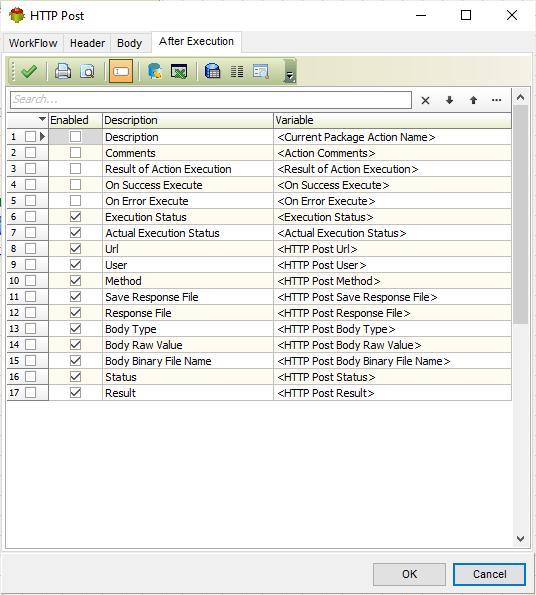Click the Excel export icon

179,71
